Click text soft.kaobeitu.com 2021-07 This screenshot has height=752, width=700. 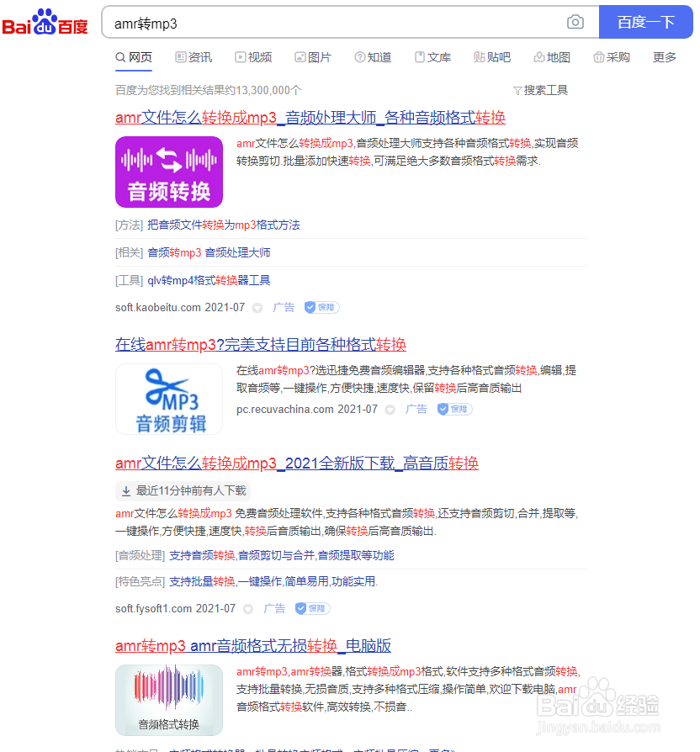pos(180,307)
